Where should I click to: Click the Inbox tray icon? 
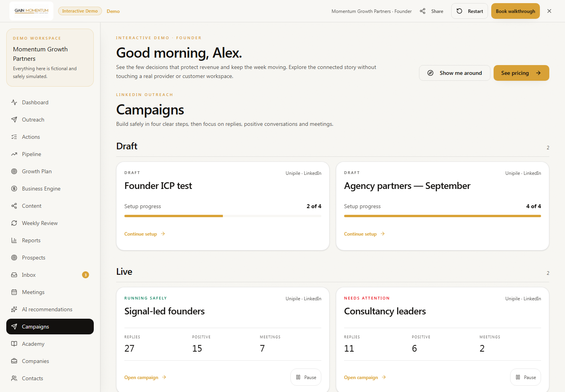[14, 275]
